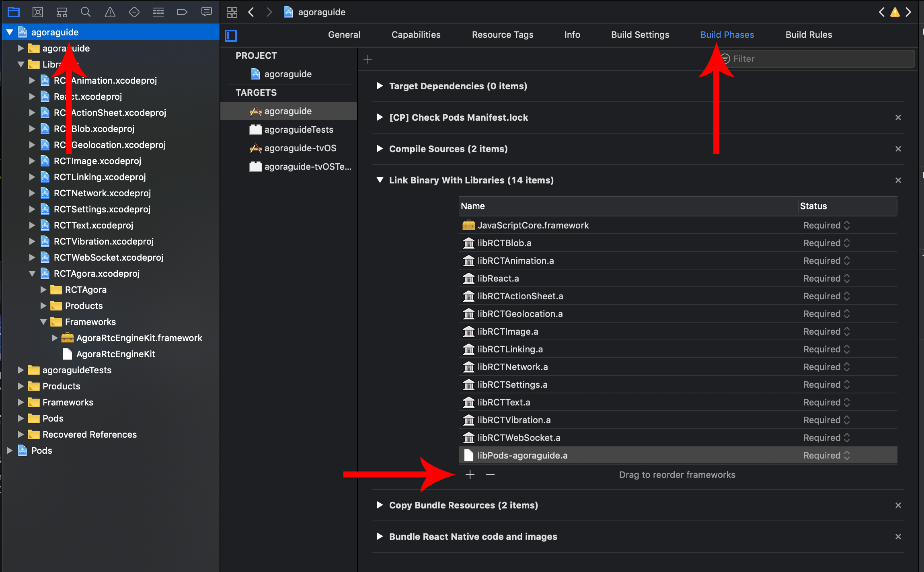Screen dimensions: 924x572
Task: Click the Filter search field
Action: click(x=816, y=59)
